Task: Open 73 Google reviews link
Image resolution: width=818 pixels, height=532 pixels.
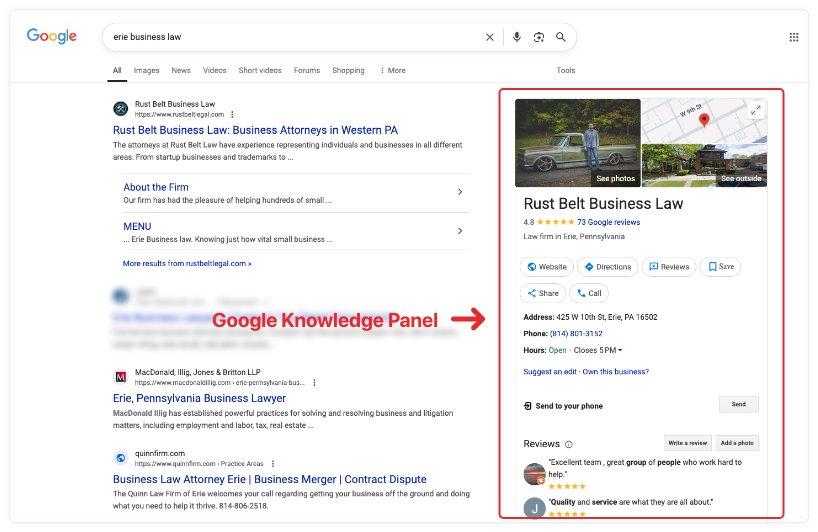Action: 608,222
